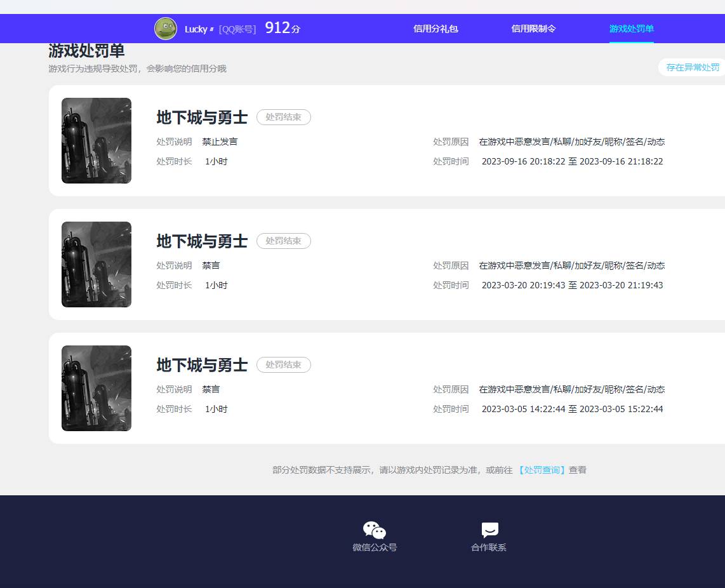Click 处罚结束 badge on the 2023-03-05 record

point(283,364)
